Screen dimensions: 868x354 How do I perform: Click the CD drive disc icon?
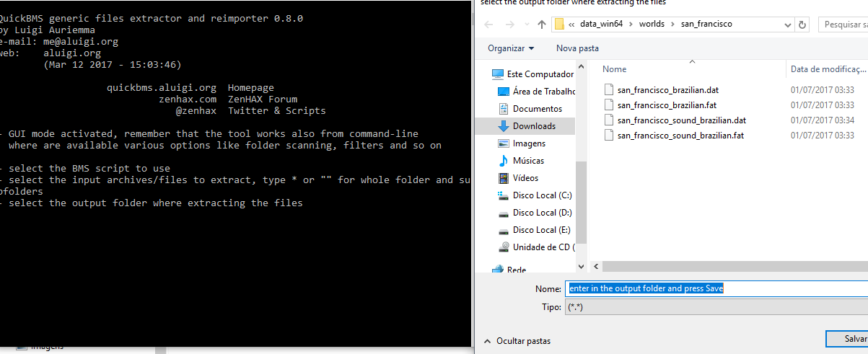504,247
